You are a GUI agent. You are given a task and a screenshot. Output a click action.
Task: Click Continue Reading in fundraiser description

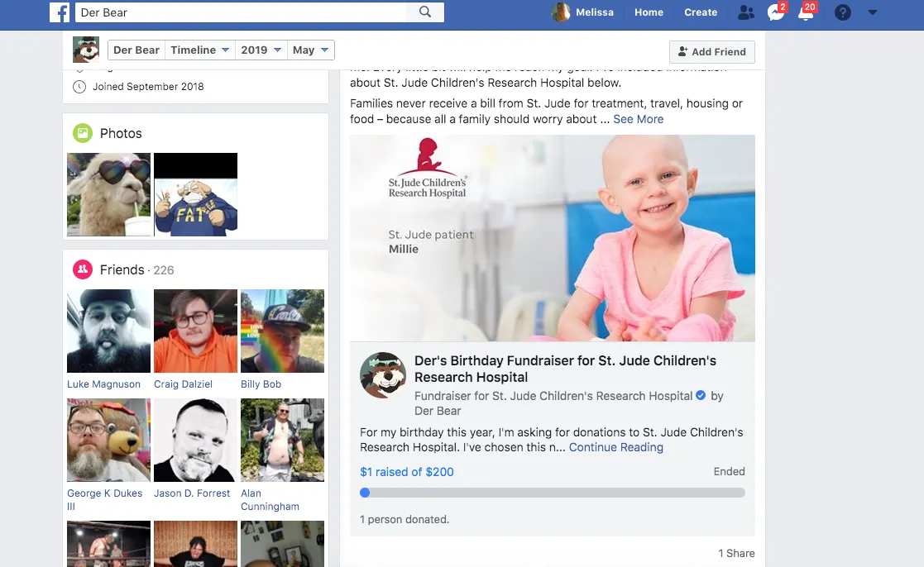(615, 447)
